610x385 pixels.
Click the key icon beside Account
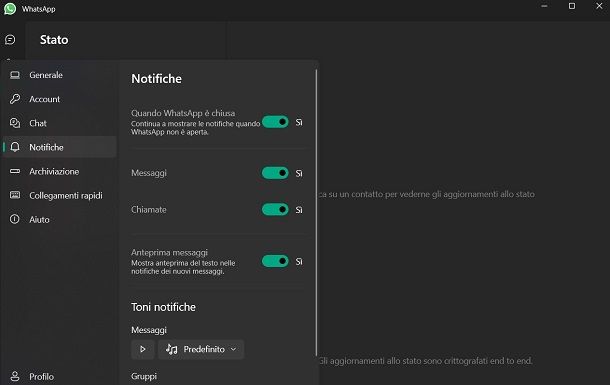click(x=15, y=99)
